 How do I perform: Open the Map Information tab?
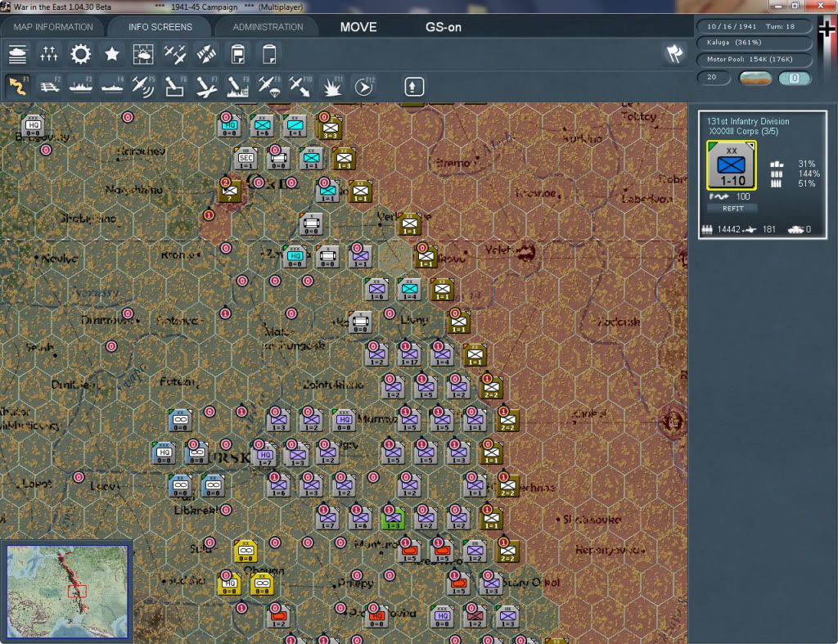click(53, 27)
